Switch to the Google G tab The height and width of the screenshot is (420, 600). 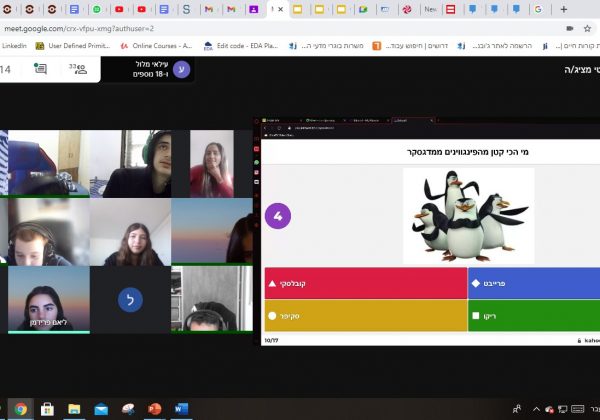pyautogui.click(x=538, y=9)
